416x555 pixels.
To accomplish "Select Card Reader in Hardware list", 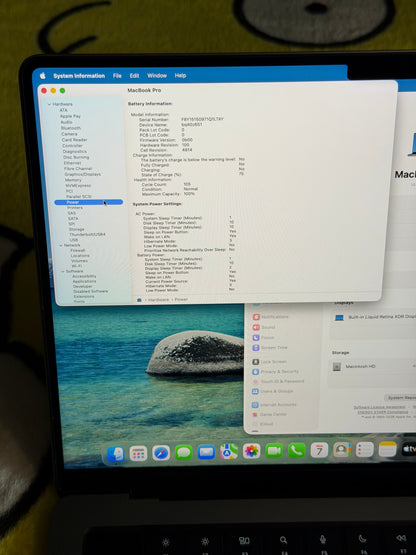I will (74, 140).
